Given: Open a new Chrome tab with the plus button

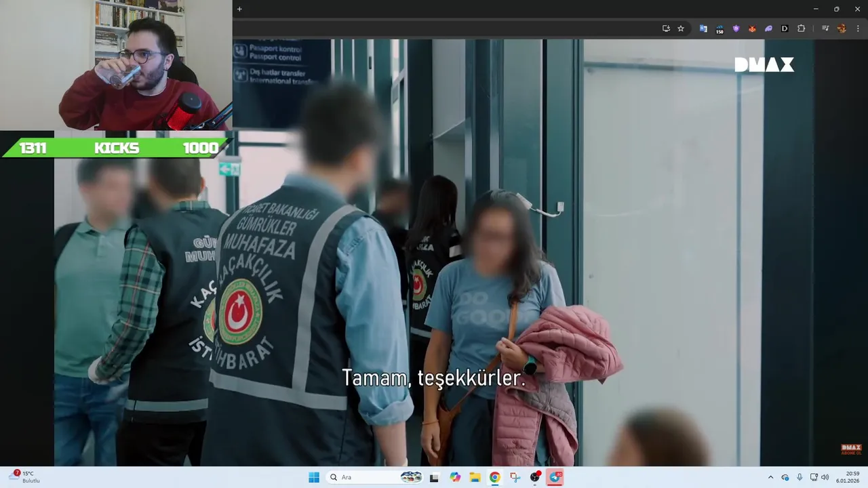Looking at the screenshot, I should pyautogui.click(x=239, y=9).
